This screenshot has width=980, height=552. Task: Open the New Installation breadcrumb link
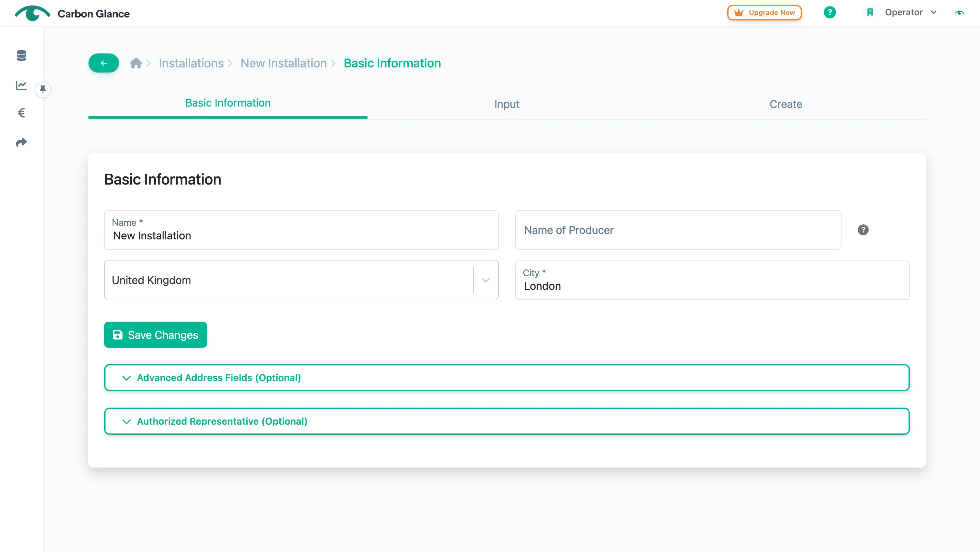[283, 63]
